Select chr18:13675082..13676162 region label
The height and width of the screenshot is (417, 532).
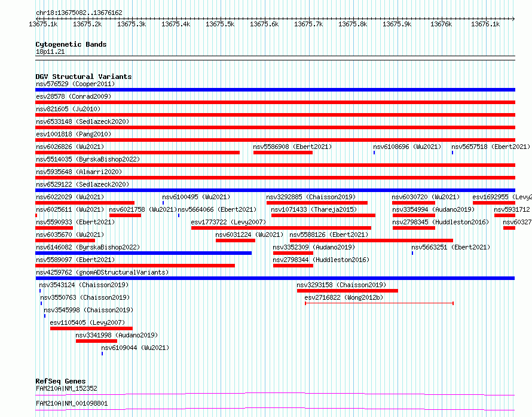click(79, 13)
